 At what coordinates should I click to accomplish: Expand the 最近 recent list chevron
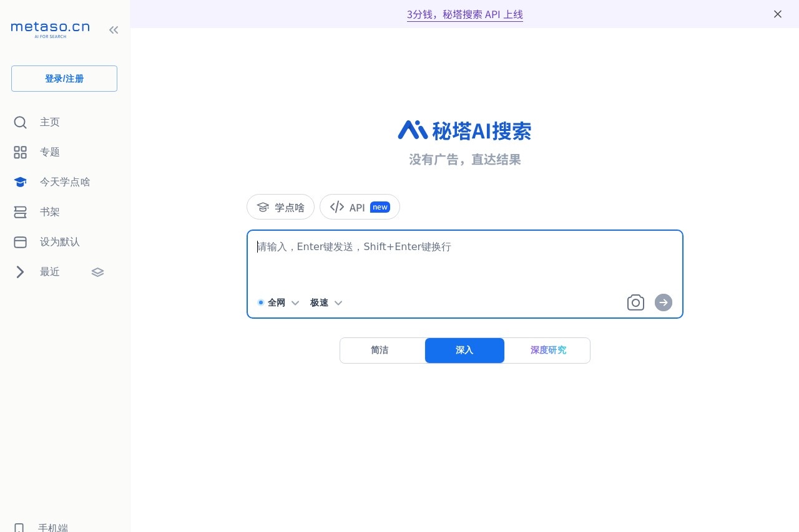pos(20,272)
